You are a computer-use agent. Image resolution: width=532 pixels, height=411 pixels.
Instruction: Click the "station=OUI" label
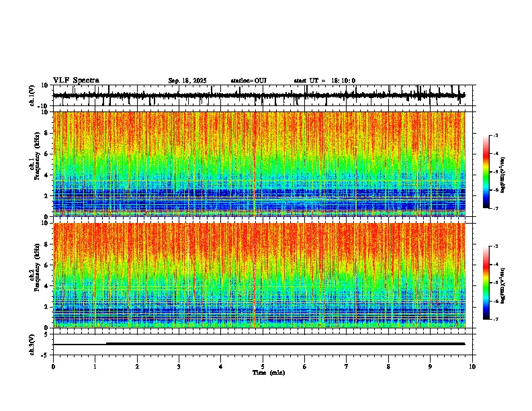[x=249, y=81]
